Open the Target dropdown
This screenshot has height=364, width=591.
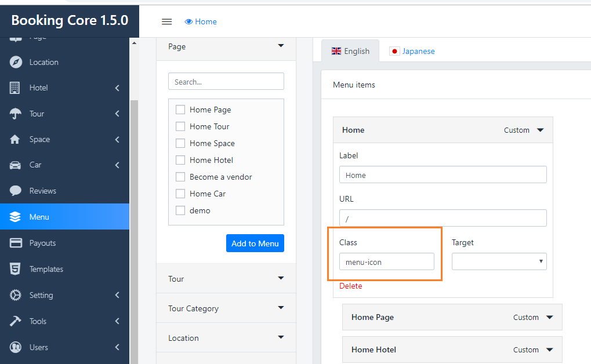tap(499, 261)
